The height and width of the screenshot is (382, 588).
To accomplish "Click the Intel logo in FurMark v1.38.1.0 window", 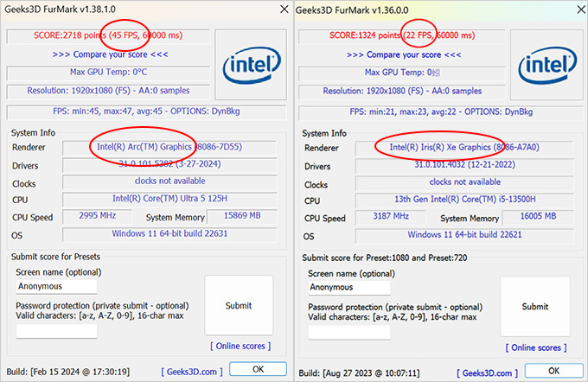I will pos(251,65).
